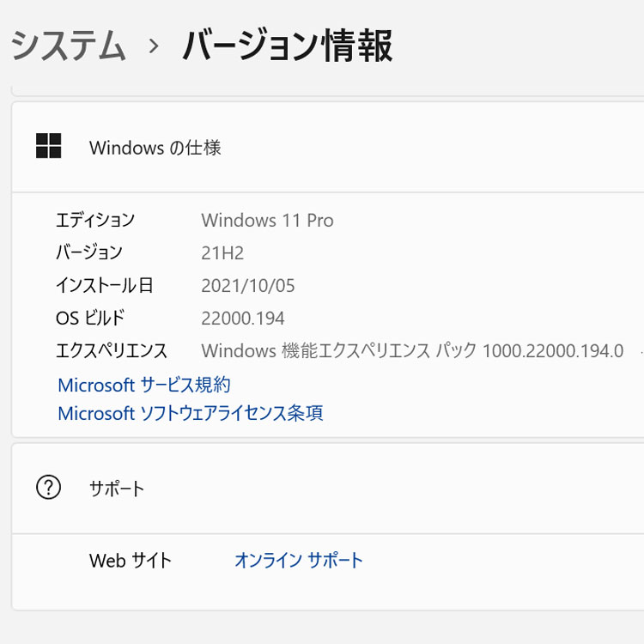Click the バージョン情報 page title
This screenshot has width=644, height=644.
tap(288, 46)
